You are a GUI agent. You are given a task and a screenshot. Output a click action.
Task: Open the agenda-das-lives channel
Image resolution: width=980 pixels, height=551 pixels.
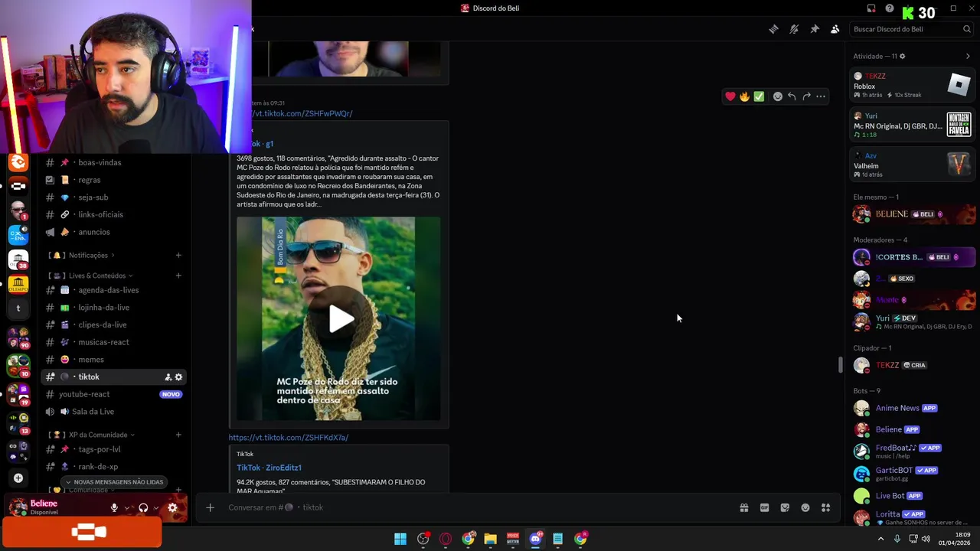point(108,290)
